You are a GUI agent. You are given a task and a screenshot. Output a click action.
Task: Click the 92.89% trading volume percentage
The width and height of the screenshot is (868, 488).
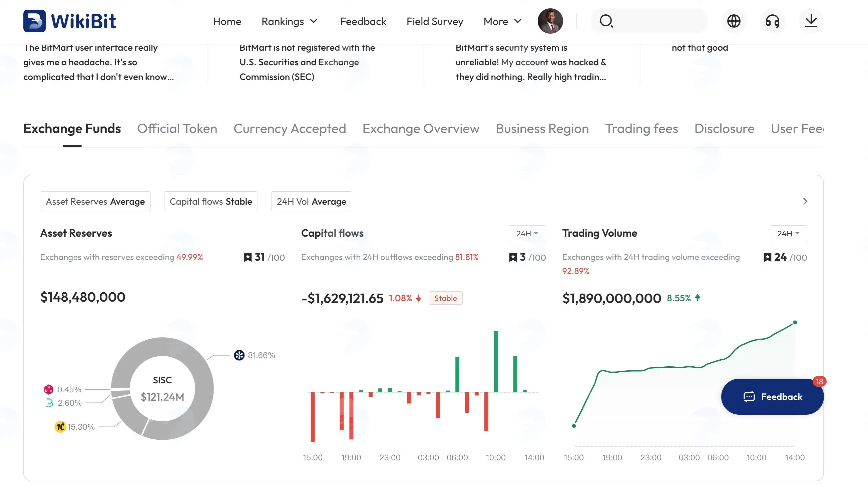point(575,271)
